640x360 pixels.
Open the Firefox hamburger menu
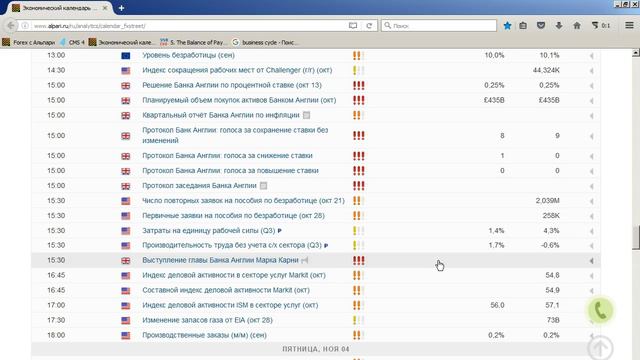tap(629, 25)
